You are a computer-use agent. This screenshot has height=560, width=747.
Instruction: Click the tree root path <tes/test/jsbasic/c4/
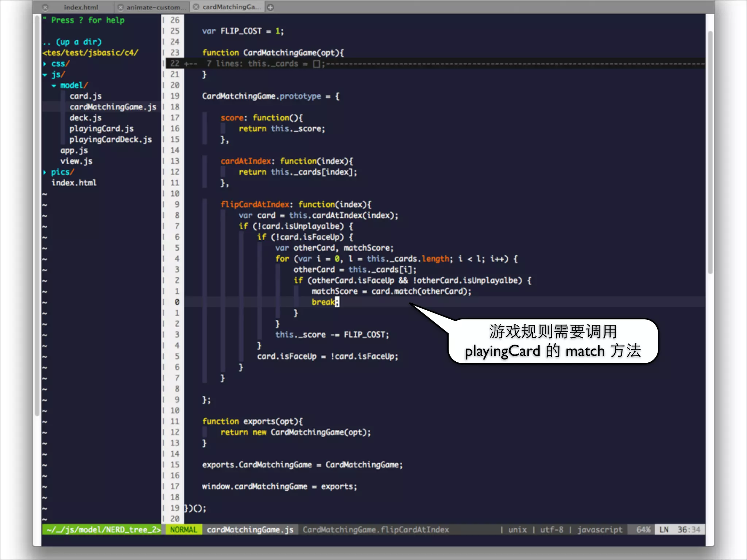click(x=90, y=53)
